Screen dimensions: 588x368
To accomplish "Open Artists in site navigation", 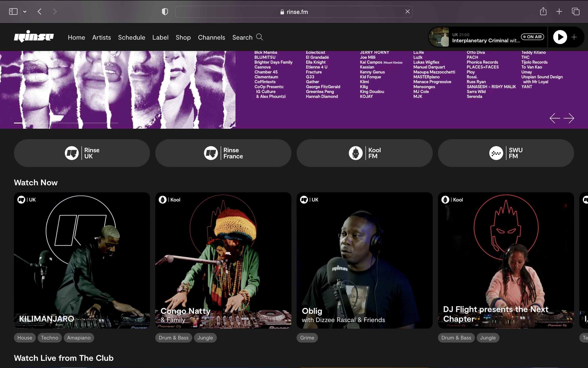I will 102,37.
